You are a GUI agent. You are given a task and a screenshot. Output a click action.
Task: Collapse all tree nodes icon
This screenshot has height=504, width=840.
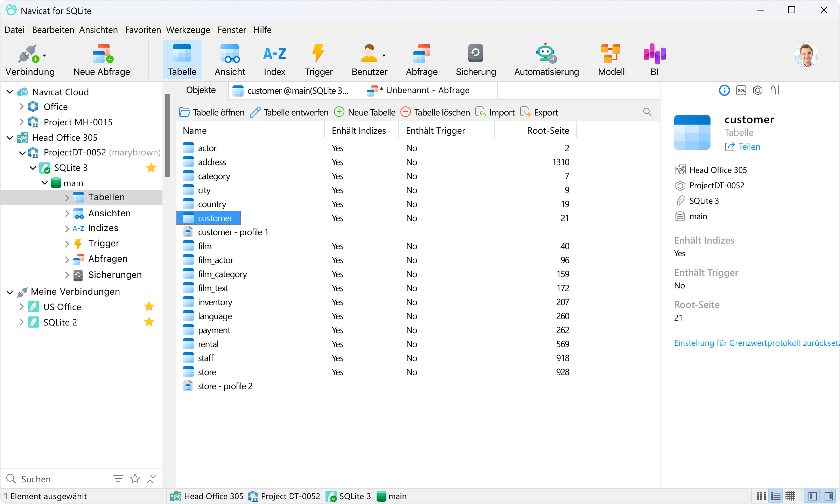pos(152,478)
